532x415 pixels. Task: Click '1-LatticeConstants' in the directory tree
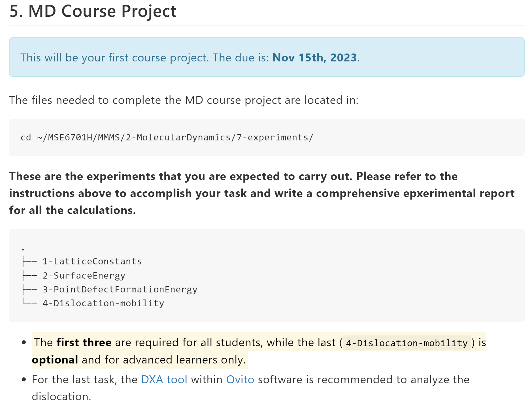pos(92,261)
